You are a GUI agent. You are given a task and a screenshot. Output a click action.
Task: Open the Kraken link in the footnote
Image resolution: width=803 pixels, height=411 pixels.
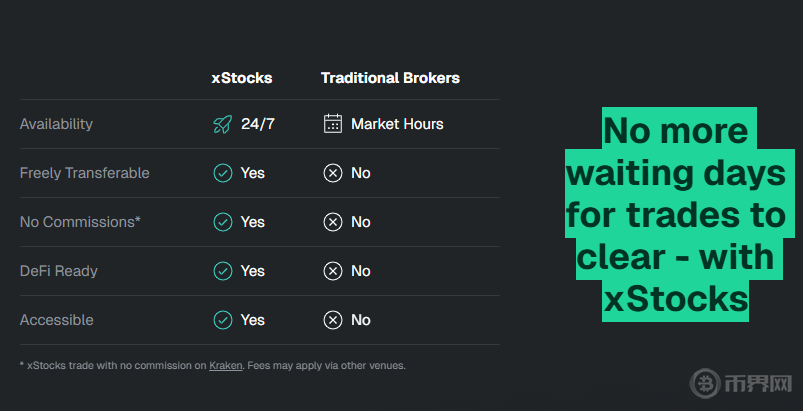(x=226, y=365)
